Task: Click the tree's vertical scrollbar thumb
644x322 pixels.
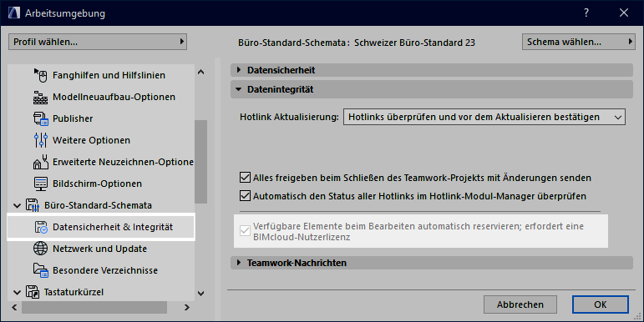Action: click(200, 162)
